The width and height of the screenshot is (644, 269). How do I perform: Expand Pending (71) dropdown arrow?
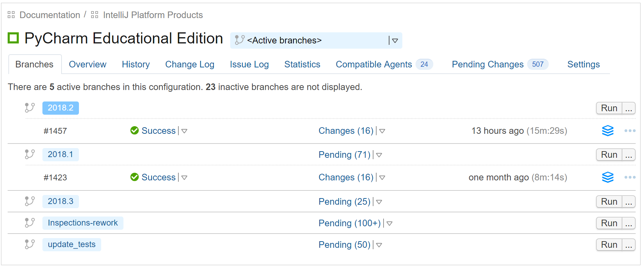pyautogui.click(x=379, y=155)
